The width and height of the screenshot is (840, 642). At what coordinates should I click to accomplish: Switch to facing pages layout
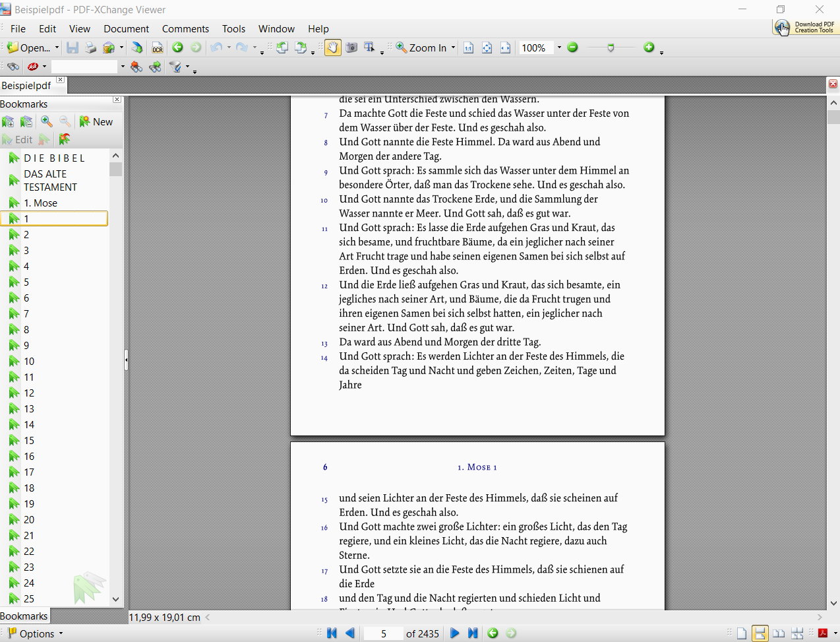pyautogui.click(x=779, y=633)
